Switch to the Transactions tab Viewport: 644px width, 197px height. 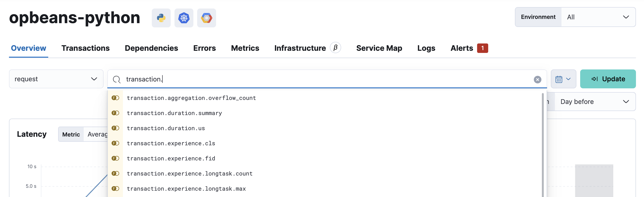[x=86, y=48]
